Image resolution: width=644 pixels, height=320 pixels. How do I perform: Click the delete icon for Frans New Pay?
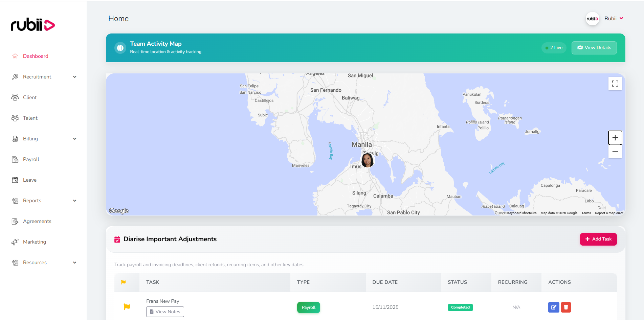pos(566,307)
